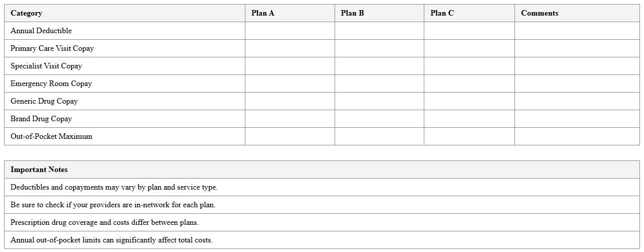Click the Annual Deductible row label

pyautogui.click(x=41, y=31)
